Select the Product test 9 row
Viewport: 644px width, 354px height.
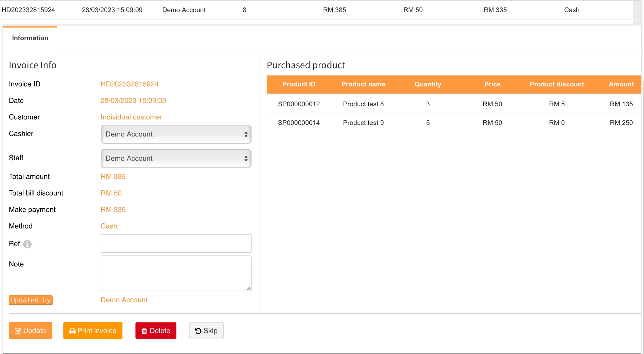(x=363, y=123)
